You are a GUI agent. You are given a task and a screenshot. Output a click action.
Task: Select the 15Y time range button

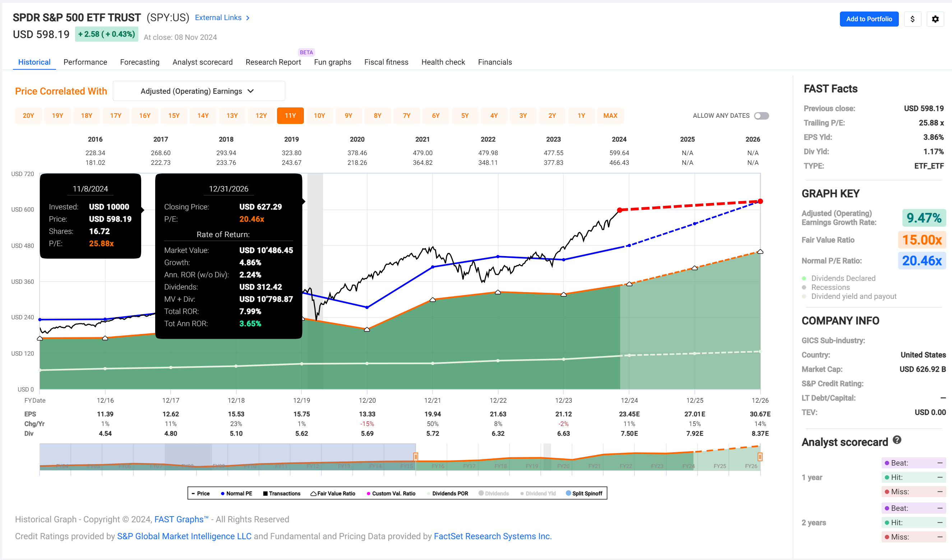click(x=174, y=116)
